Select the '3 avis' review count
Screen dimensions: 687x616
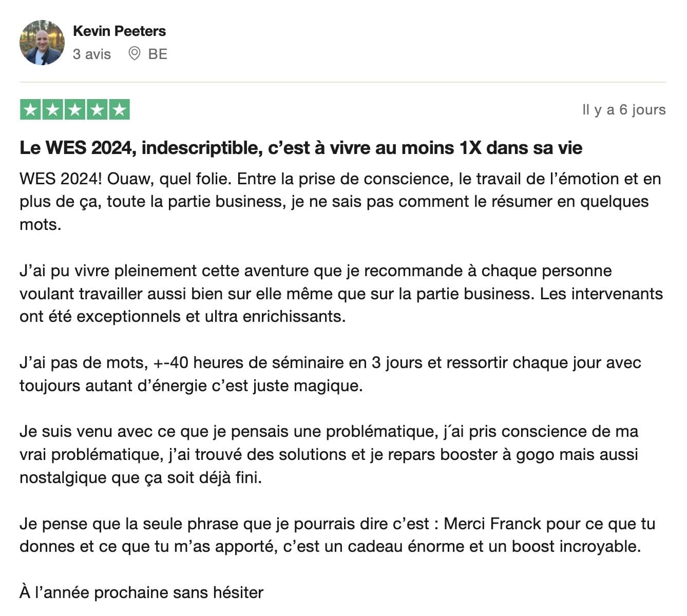click(92, 54)
